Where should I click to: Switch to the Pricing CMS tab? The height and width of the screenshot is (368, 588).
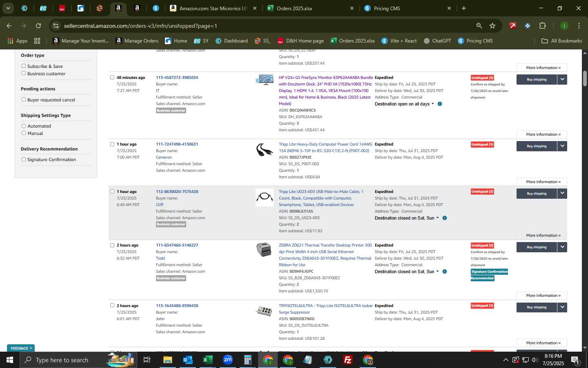tap(408, 8)
